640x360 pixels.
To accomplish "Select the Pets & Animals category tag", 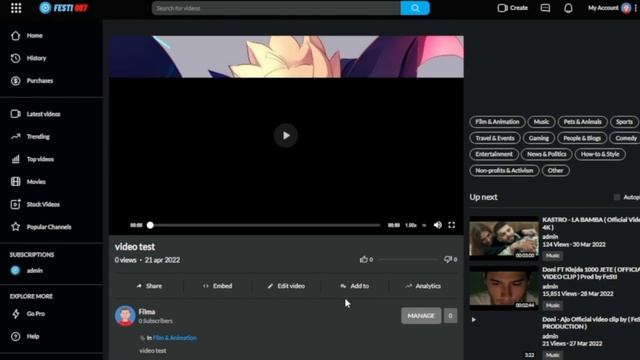I will pos(582,122).
